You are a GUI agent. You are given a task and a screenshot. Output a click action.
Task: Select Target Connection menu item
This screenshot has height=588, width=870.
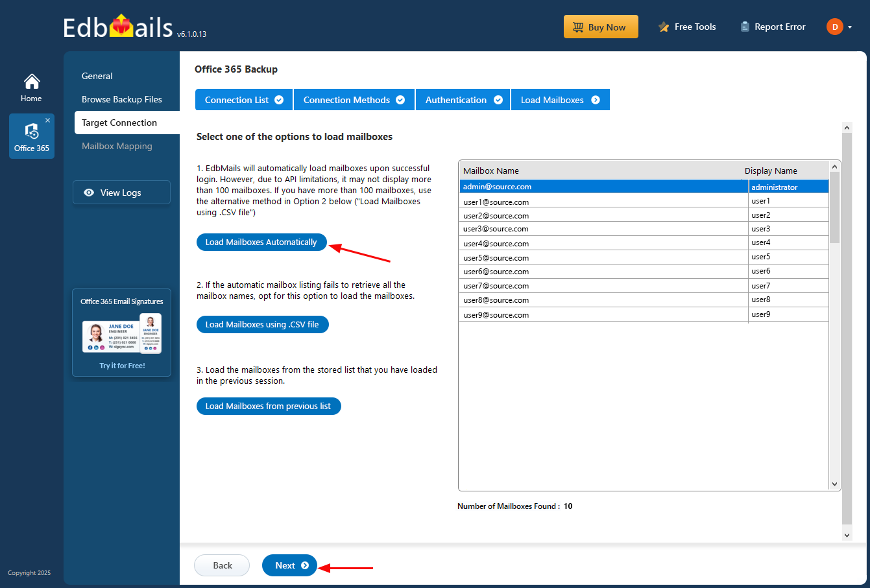click(127, 123)
